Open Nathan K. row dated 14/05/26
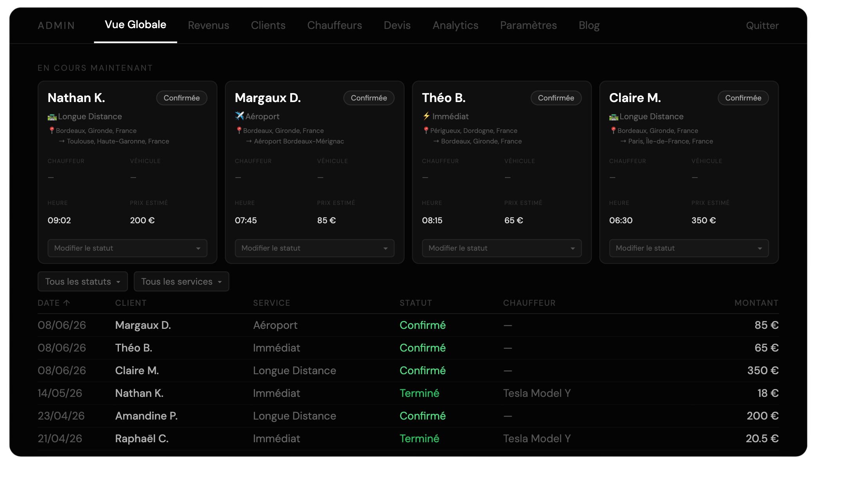Viewport: 853px width, 504px height. pyautogui.click(x=408, y=393)
